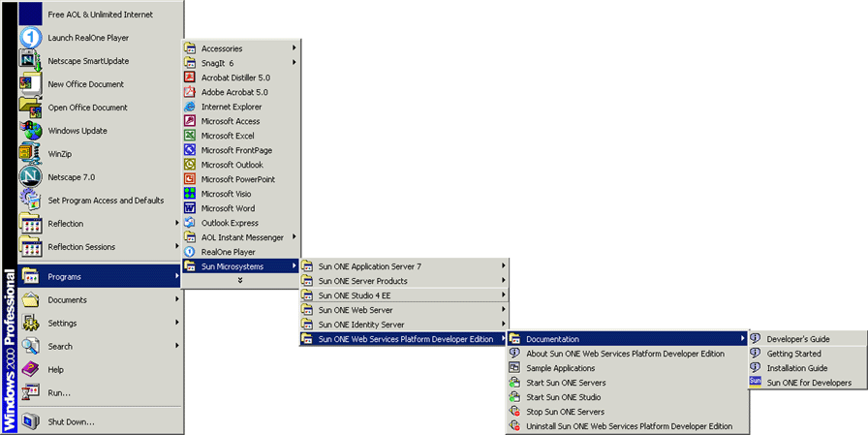Expand the Sun ONE Server Products arrow
This screenshot has width=868, height=435.
click(503, 281)
